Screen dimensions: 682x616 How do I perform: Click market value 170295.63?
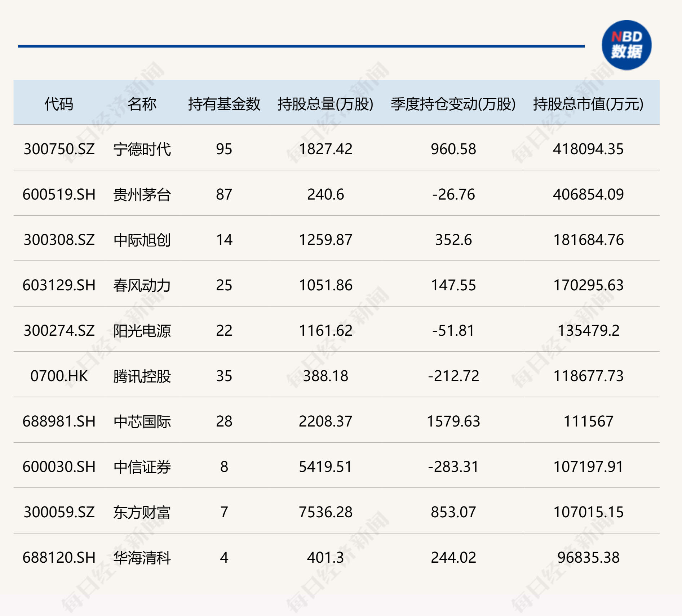point(588,285)
